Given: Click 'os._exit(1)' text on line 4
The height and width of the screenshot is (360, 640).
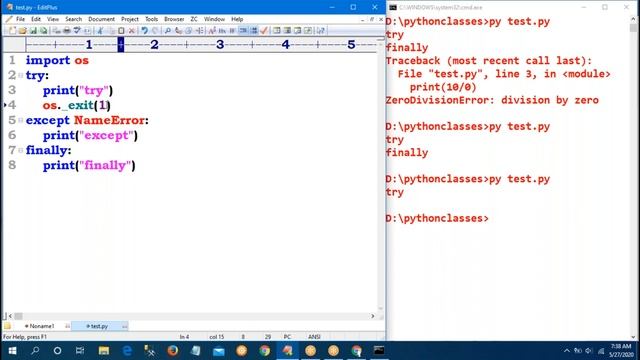Looking at the screenshot, I should pyautogui.click(x=76, y=105).
